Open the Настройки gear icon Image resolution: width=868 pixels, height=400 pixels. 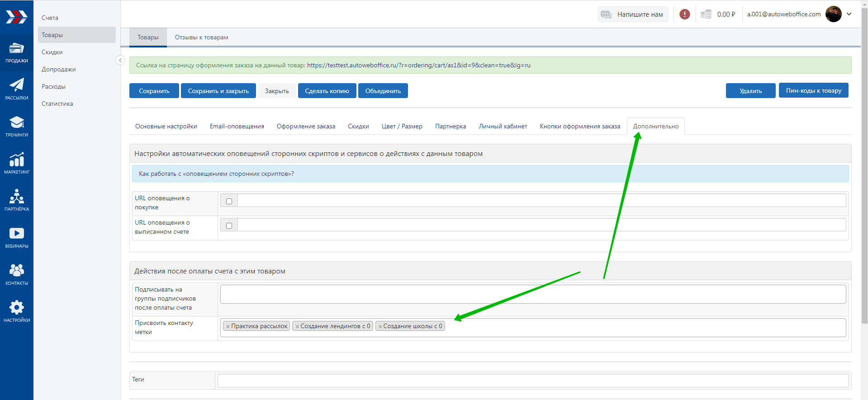17,311
